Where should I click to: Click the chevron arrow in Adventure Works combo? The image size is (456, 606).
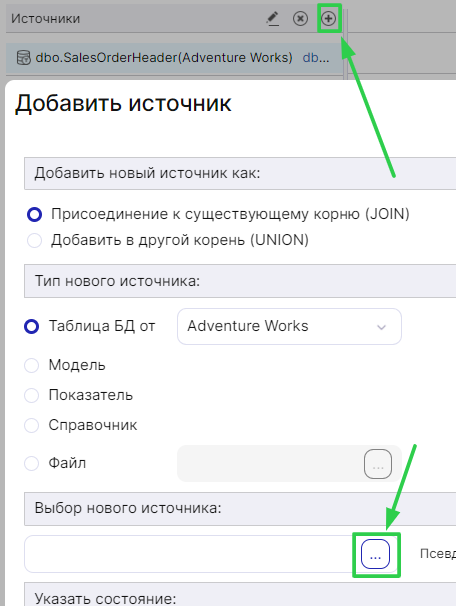click(x=381, y=327)
